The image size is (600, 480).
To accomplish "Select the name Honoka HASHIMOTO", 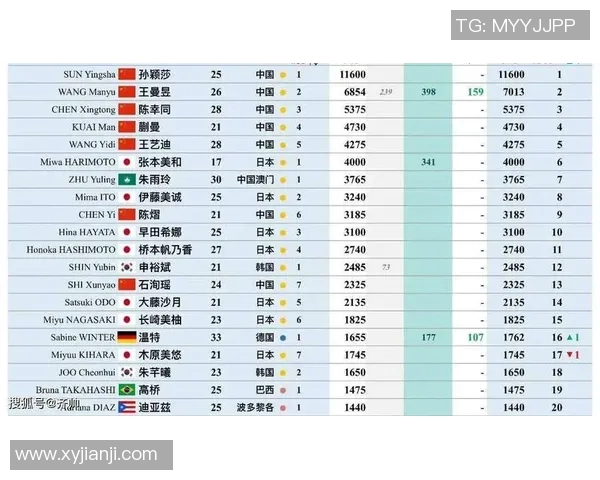I will click(x=71, y=250).
